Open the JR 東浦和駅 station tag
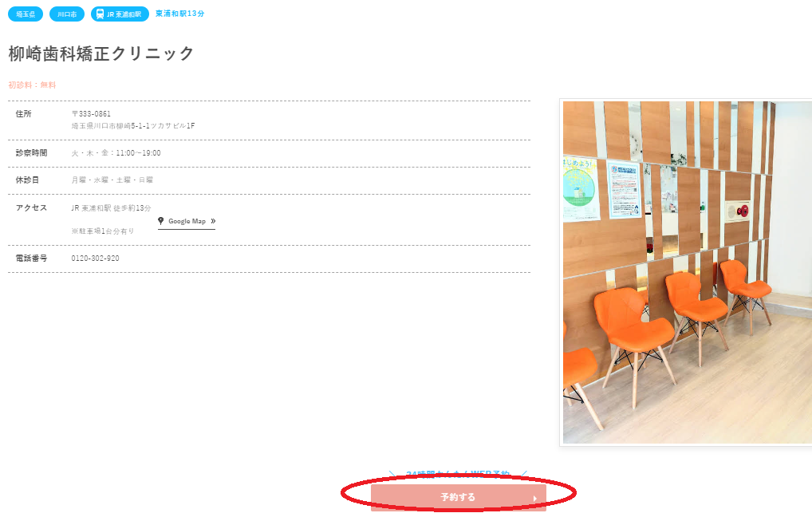Image resolution: width=812 pixels, height=517 pixels. coord(120,14)
